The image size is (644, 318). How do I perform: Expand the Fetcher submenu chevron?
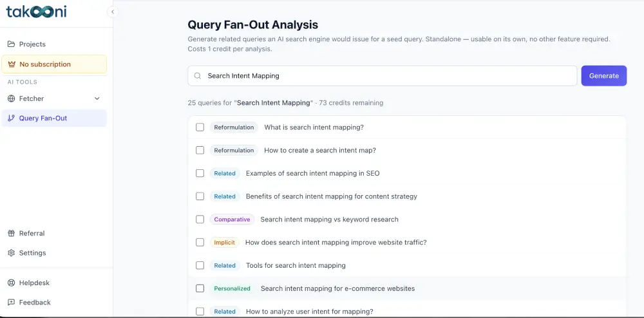(97, 98)
